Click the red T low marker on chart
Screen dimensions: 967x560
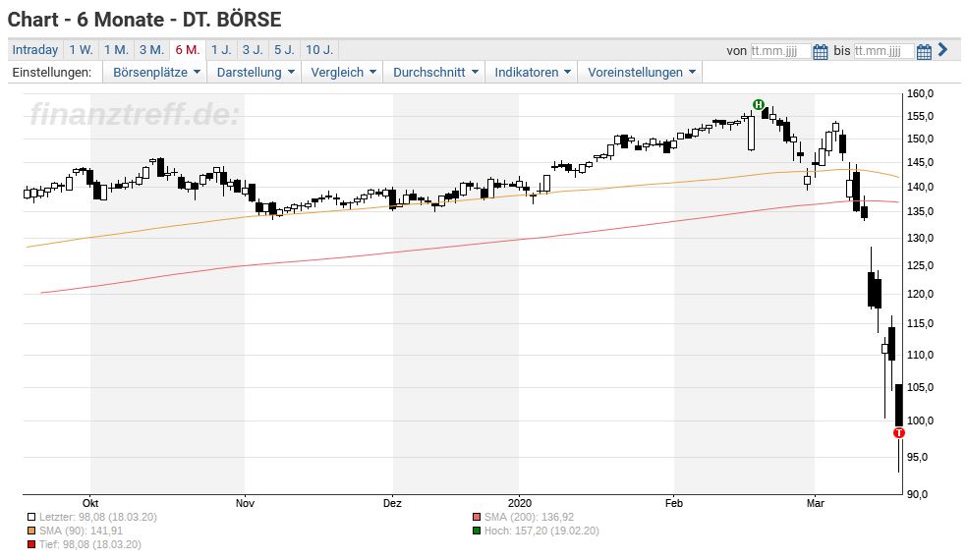click(898, 433)
